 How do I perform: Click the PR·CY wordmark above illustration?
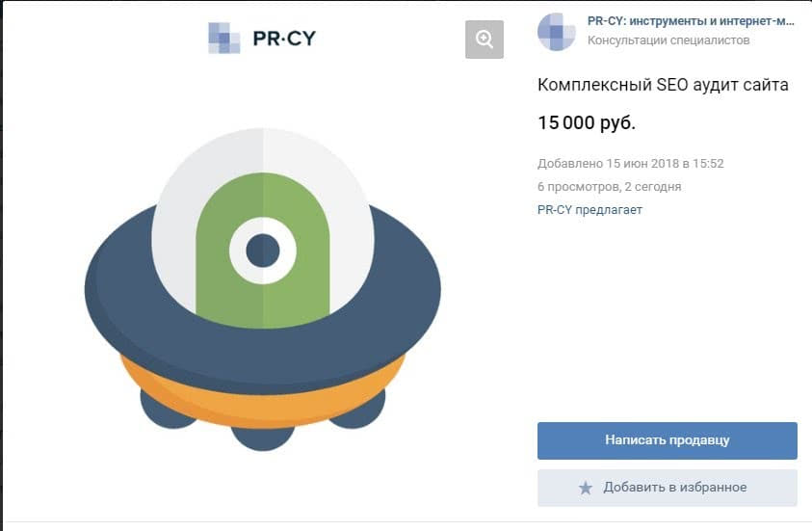284,39
